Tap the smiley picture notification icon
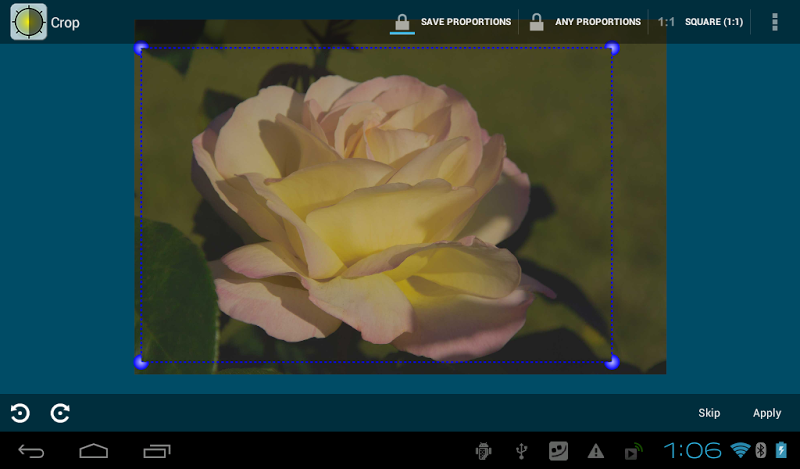 tap(558, 451)
